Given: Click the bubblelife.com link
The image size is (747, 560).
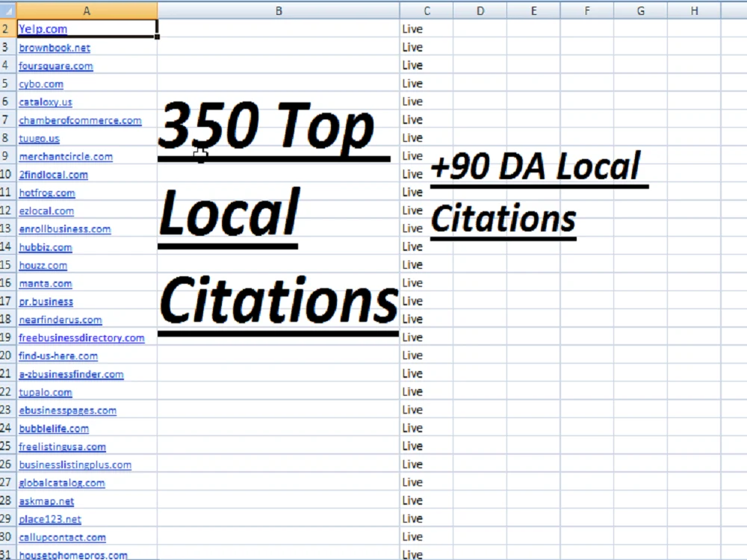Looking at the screenshot, I should (54, 429).
